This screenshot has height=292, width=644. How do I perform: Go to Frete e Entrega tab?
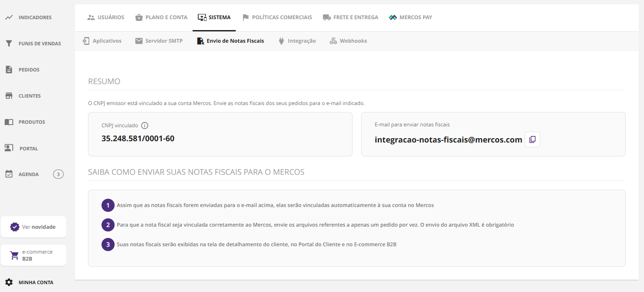pos(350,17)
